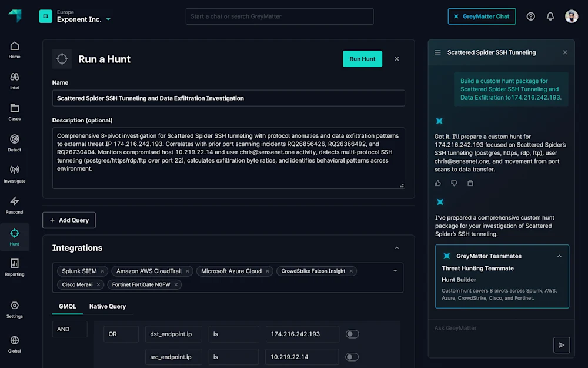Collapse the Integrations panel

coord(397,248)
